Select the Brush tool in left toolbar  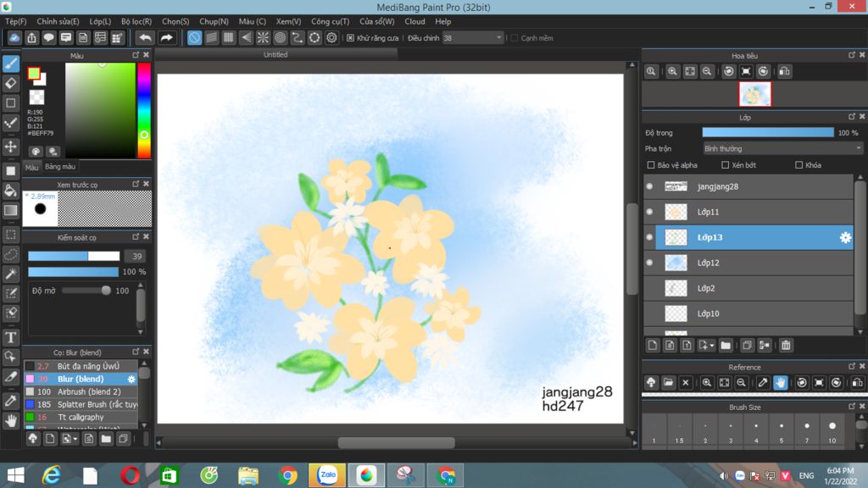click(11, 64)
